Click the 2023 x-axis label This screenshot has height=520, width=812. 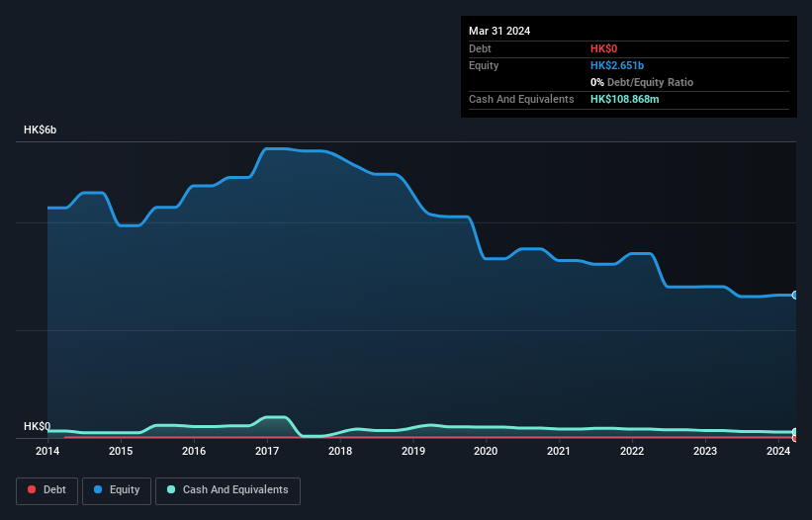pyautogui.click(x=705, y=451)
